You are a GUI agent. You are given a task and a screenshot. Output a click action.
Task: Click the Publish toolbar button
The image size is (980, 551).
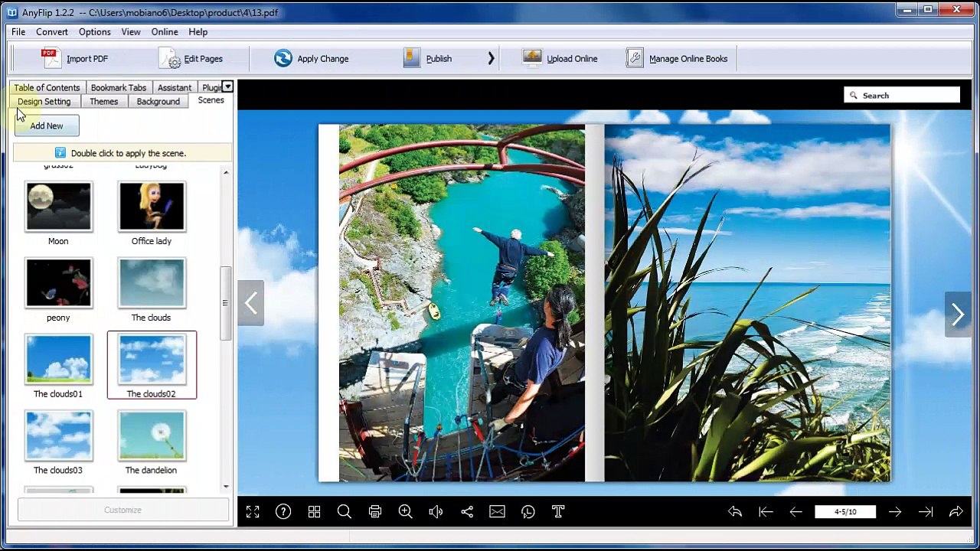coord(428,58)
